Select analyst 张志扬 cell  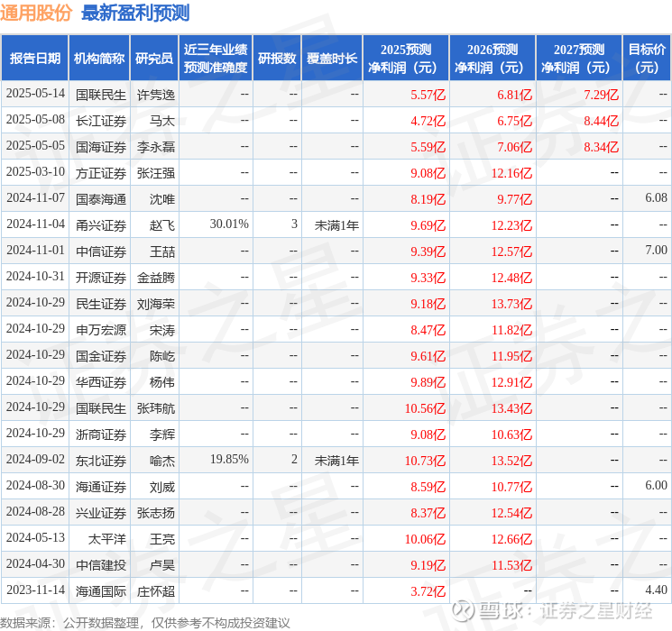point(156,513)
